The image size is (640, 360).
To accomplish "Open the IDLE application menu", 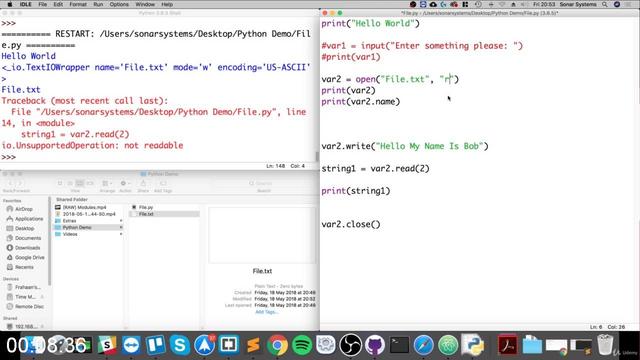I will click(x=26, y=4).
